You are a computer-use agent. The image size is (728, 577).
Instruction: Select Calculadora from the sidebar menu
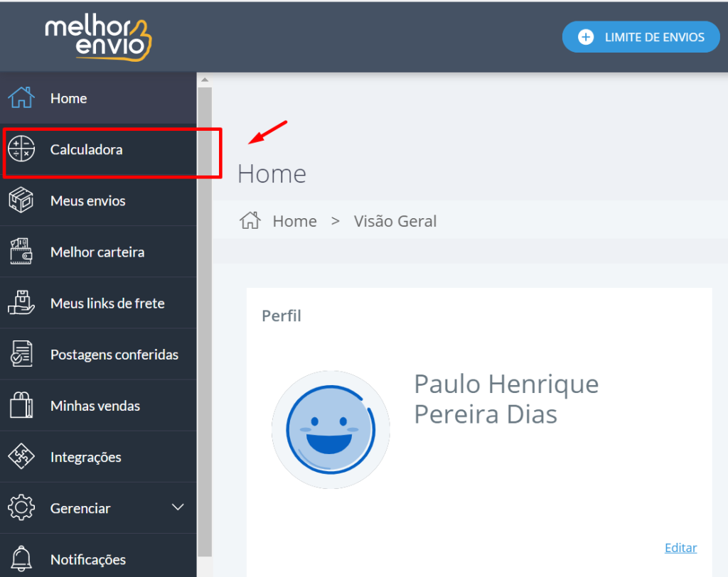(86, 149)
